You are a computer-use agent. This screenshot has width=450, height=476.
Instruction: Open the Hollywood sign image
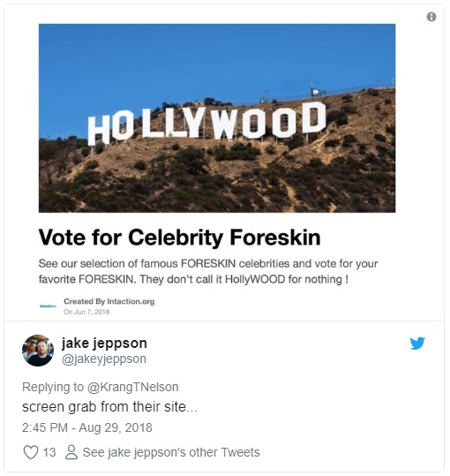point(217,118)
